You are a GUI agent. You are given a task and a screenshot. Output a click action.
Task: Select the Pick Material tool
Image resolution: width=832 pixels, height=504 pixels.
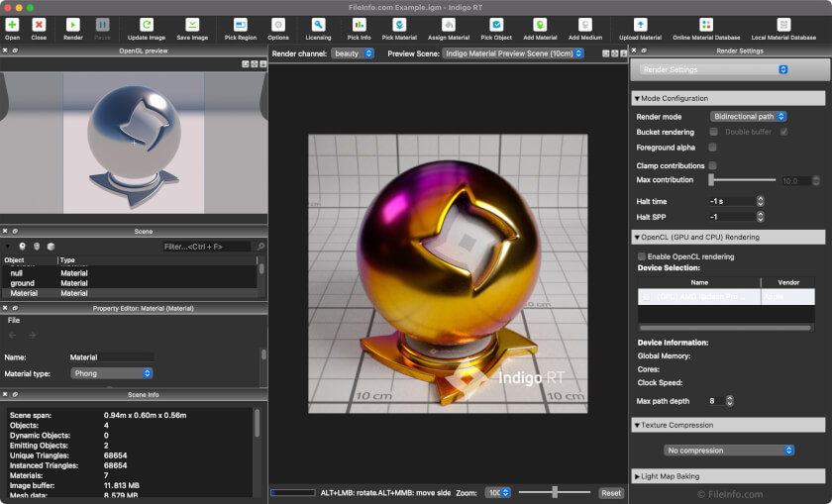coord(399,25)
